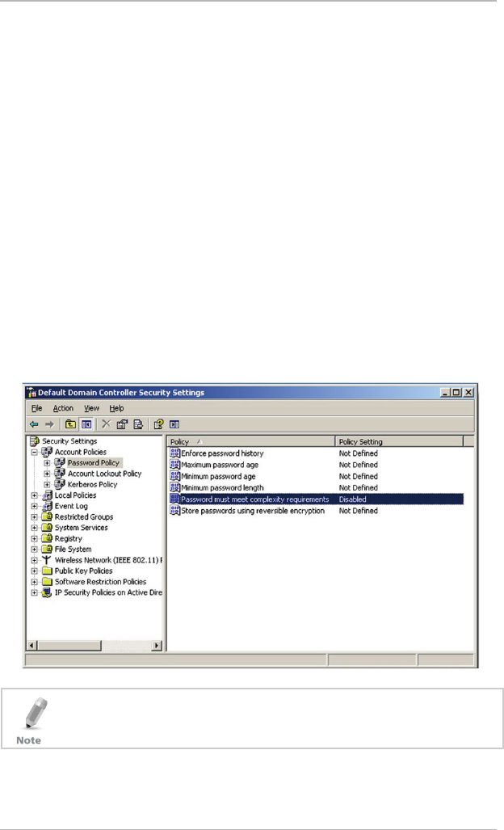The width and height of the screenshot is (504, 830).
Task: Click the Event Log node icon
Action: (47, 506)
